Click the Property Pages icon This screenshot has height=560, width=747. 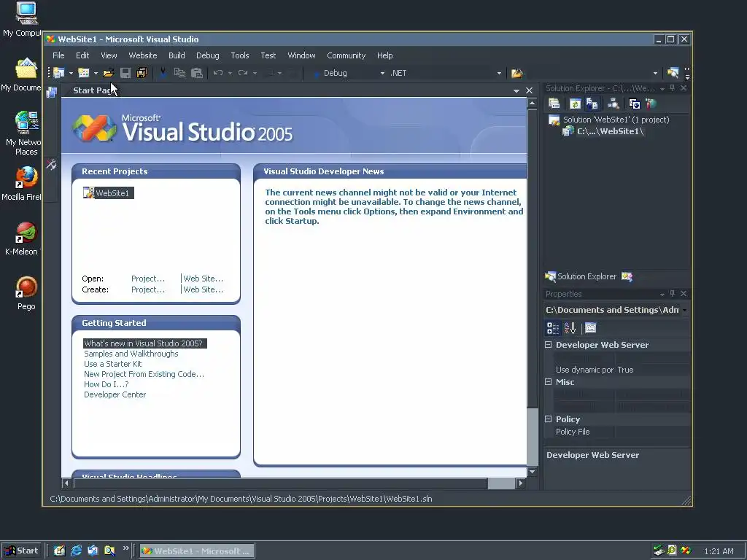(591, 327)
